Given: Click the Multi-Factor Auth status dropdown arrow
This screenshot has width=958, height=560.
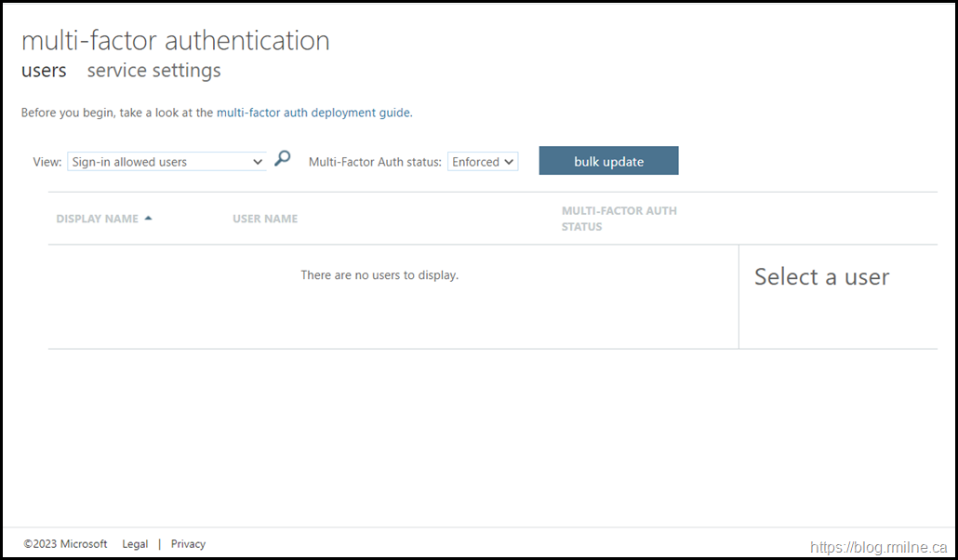Looking at the screenshot, I should 509,161.
